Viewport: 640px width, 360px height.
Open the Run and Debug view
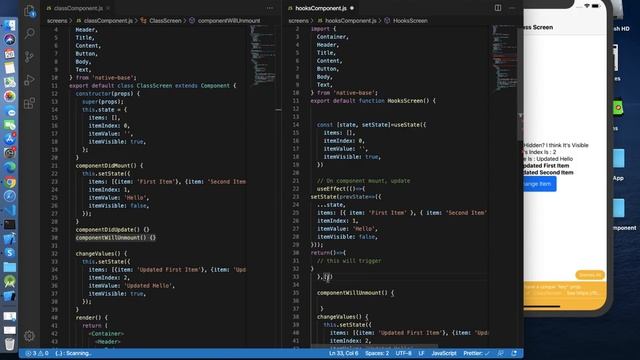pyautogui.click(x=29, y=80)
